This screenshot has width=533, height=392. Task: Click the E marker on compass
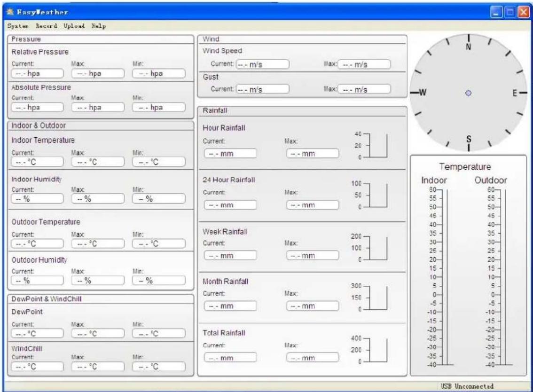pyautogui.click(x=515, y=93)
